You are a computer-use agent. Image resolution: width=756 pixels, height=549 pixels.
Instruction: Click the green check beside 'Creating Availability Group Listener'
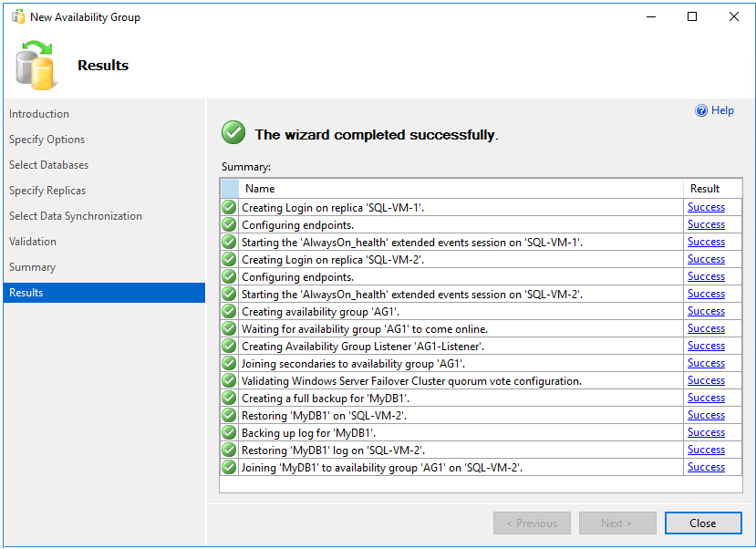click(x=228, y=345)
